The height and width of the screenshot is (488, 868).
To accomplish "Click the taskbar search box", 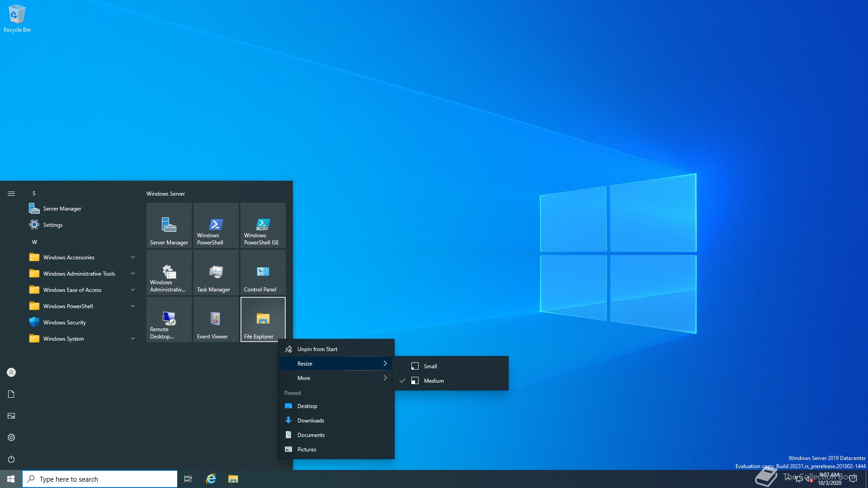I will pyautogui.click(x=100, y=479).
